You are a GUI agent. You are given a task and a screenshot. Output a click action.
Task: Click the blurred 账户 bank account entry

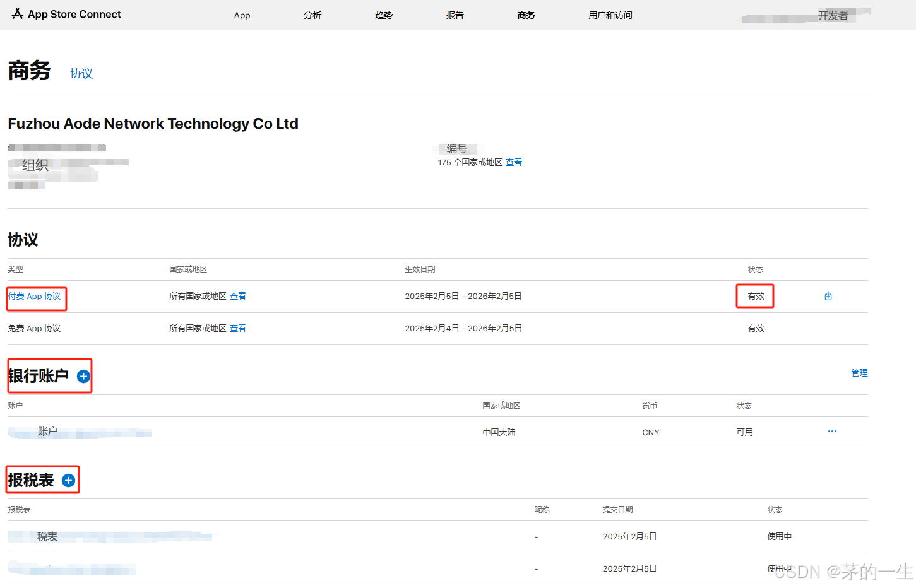(80, 432)
